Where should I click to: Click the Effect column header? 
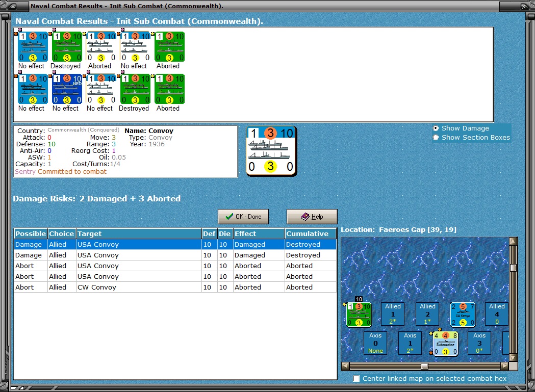[259, 233]
